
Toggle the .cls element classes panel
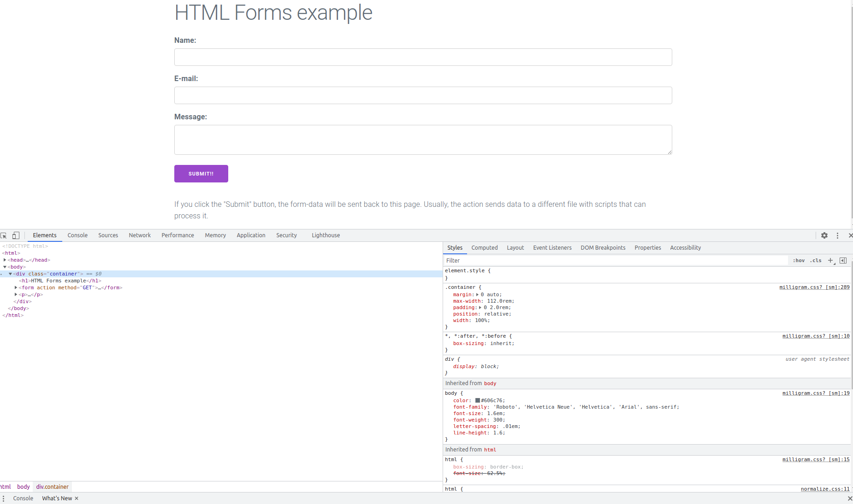pyautogui.click(x=816, y=260)
